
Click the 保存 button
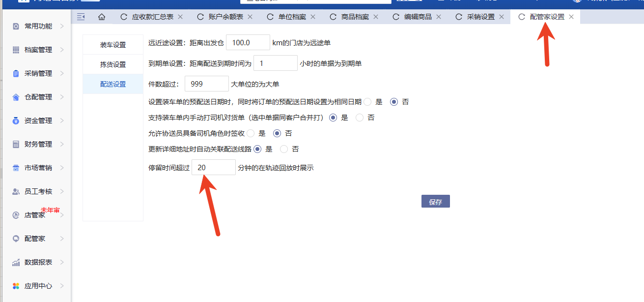pos(435,202)
